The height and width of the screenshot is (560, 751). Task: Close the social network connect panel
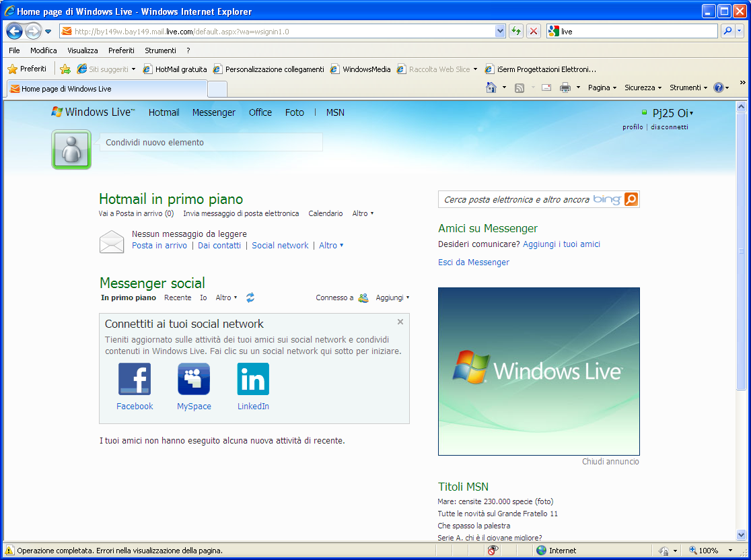pyautogui.click(x=400, y=322)
